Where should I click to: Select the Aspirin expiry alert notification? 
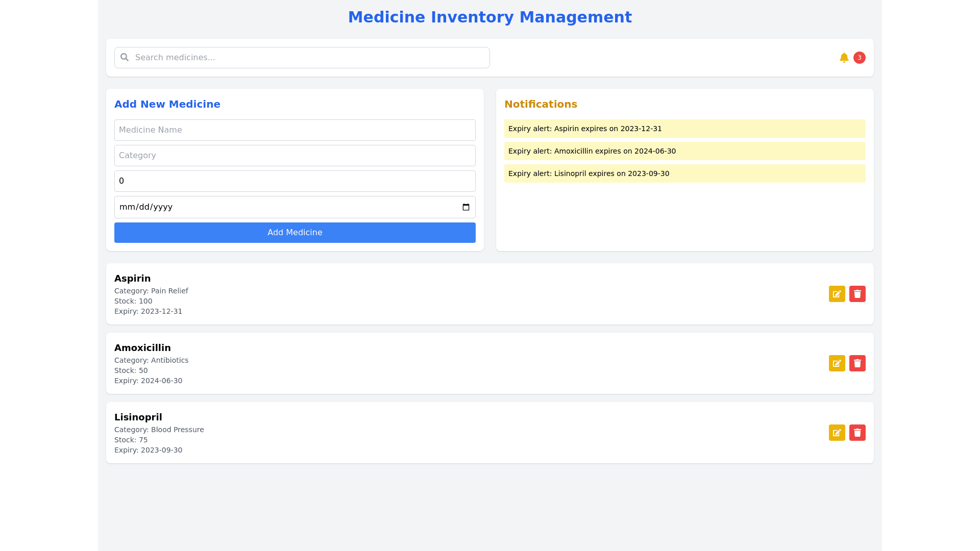pos(684,129)
